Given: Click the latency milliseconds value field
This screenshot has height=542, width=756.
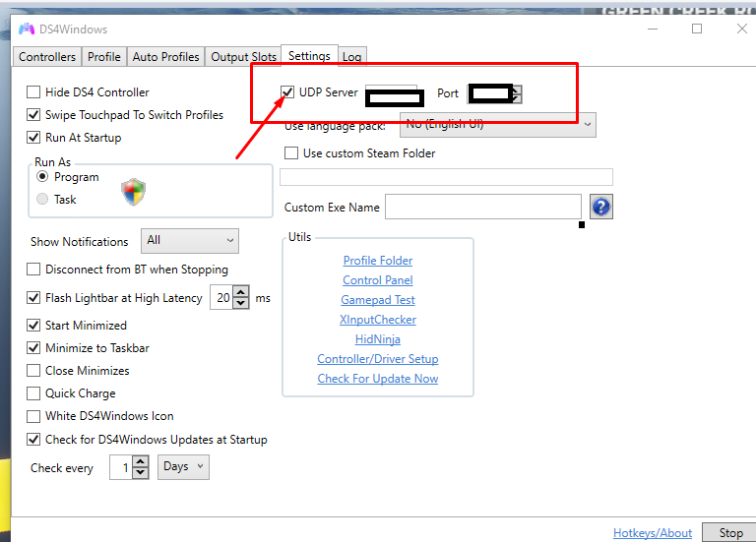Looking at the screenshot, I should point(222,297).
